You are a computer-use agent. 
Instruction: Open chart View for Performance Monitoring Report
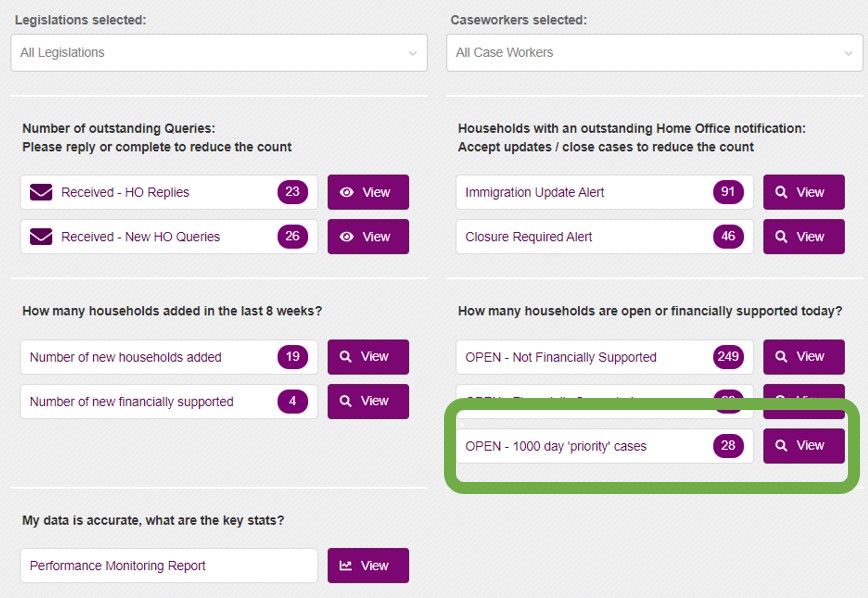pos(367,566)
